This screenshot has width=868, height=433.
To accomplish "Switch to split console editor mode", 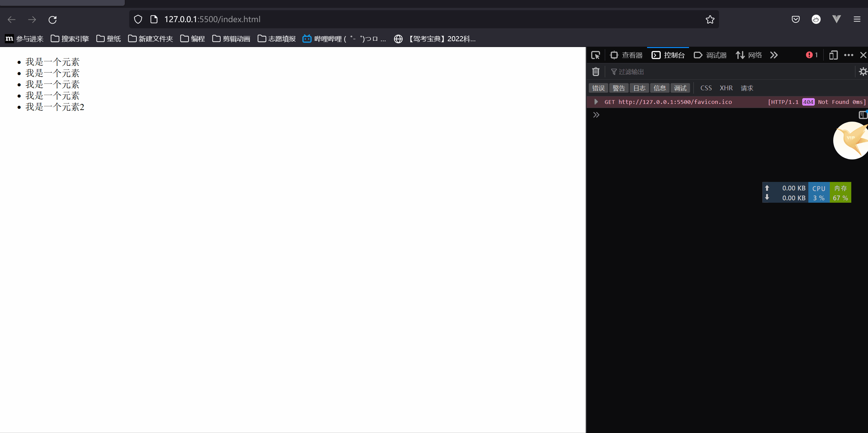I will [x=863, y=115].
